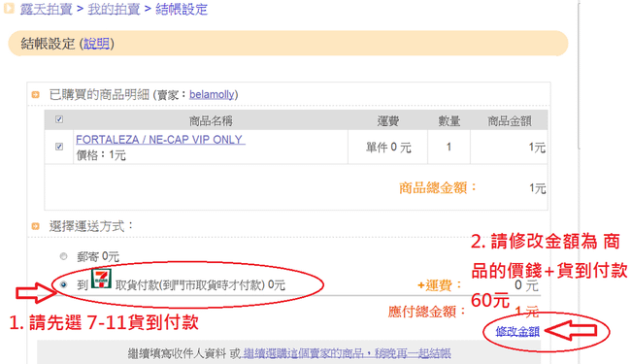Open the 說明 help link

coord(96,44)
